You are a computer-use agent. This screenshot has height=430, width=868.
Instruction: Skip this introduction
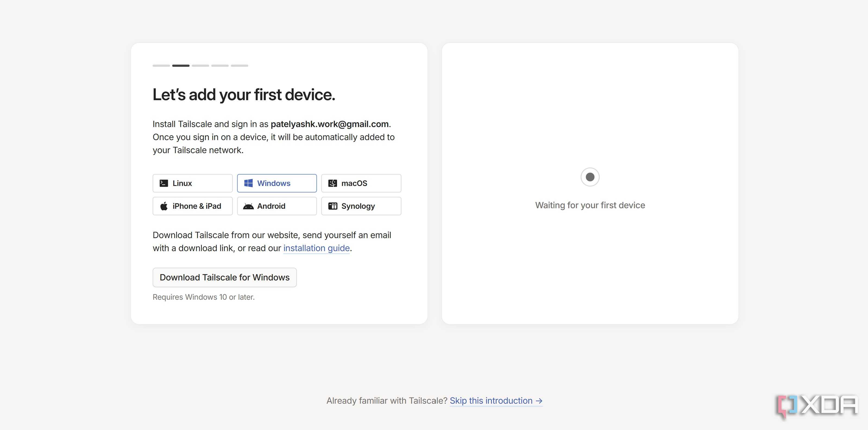pyautogui.click(x=496, y=401)
